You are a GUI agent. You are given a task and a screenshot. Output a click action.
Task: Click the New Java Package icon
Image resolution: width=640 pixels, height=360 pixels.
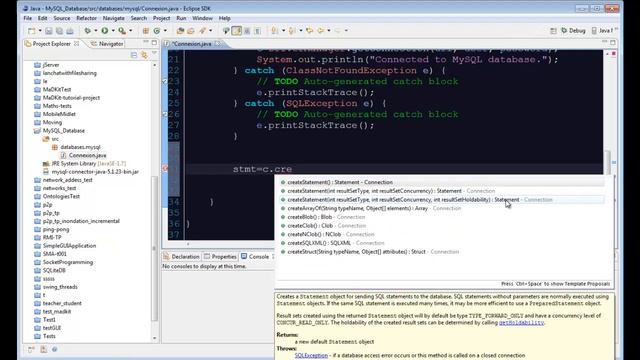pyautogui.click(x=146, y=31)
